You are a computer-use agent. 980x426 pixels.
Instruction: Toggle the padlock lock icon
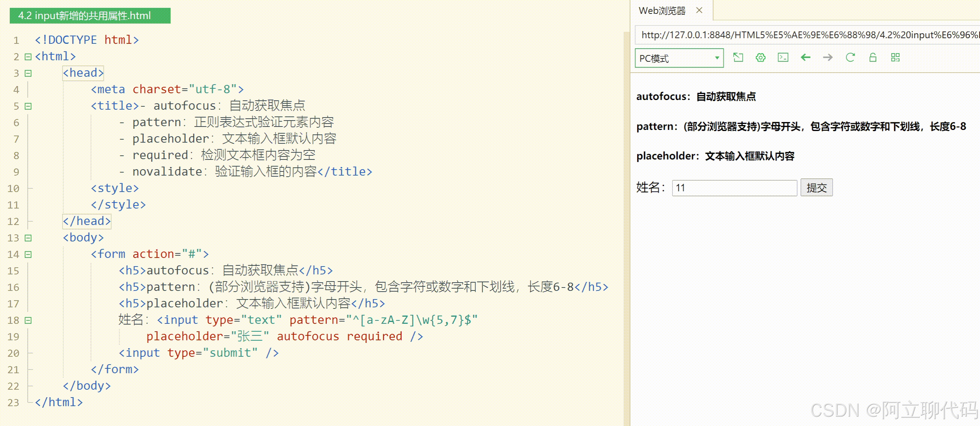(x=872, y=57)
